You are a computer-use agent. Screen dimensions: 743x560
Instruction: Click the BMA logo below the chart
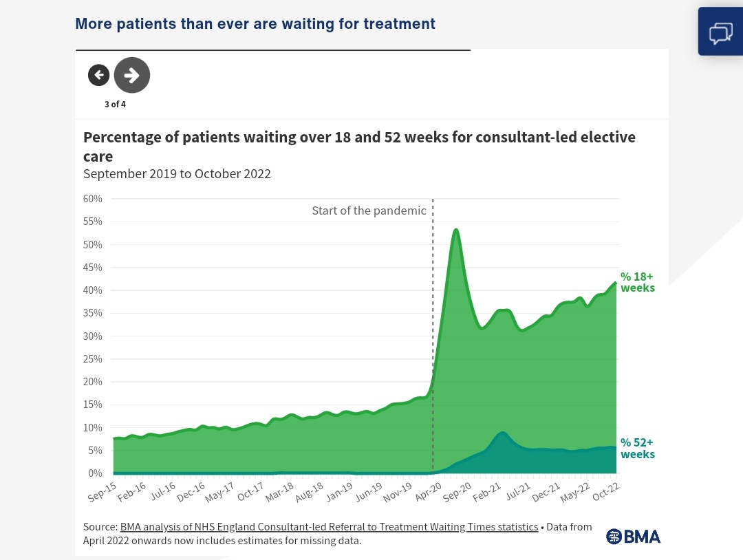click(x=632, y=536)
